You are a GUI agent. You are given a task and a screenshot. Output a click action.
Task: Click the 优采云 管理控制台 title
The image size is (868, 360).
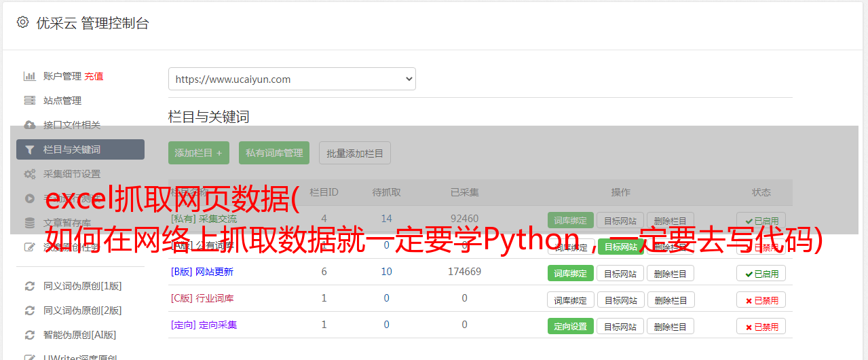pos(93,23)
